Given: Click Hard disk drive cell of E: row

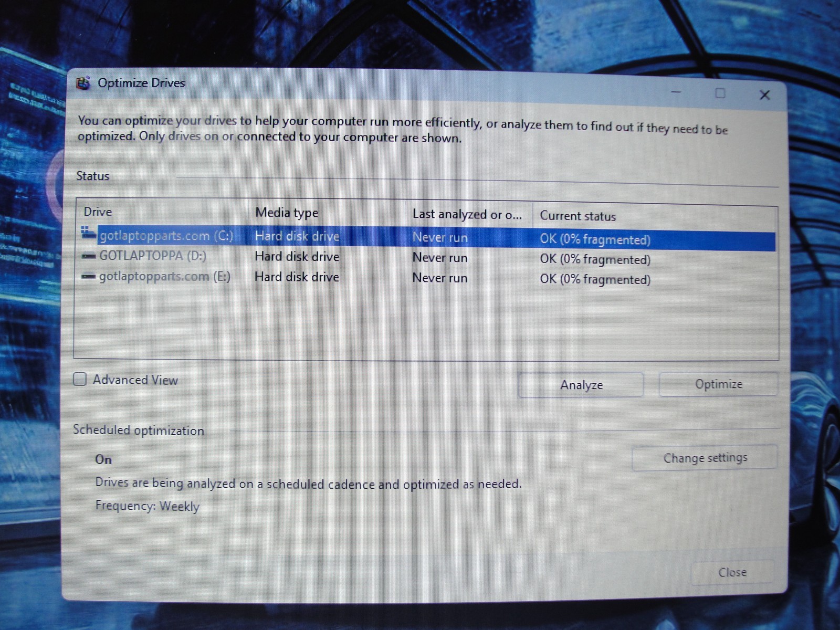Looking at the screenshot, I should (x=297, y=277).
